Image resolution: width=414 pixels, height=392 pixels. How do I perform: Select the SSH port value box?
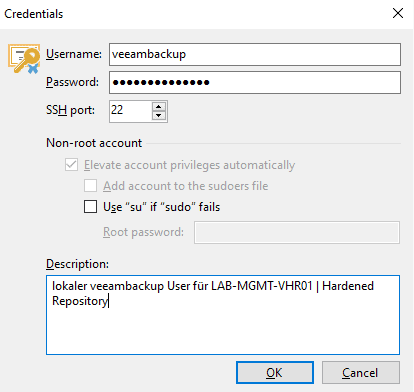131,111
